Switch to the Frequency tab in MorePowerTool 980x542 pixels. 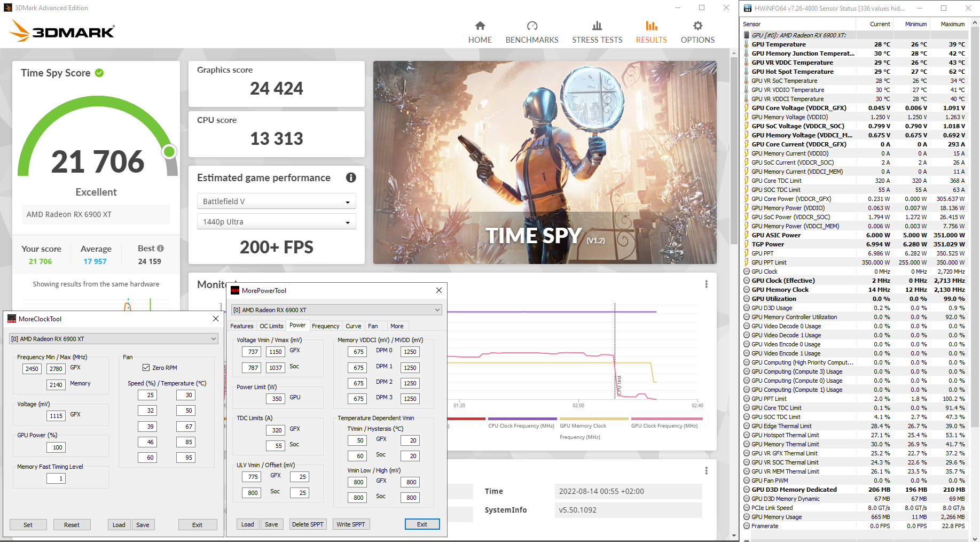325,326
